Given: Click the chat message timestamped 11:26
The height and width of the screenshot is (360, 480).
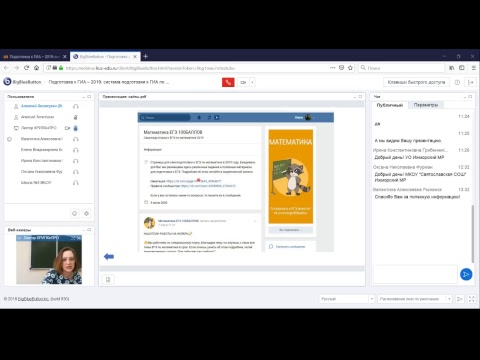Looking at the screenshot, I should tap(422, 154).
